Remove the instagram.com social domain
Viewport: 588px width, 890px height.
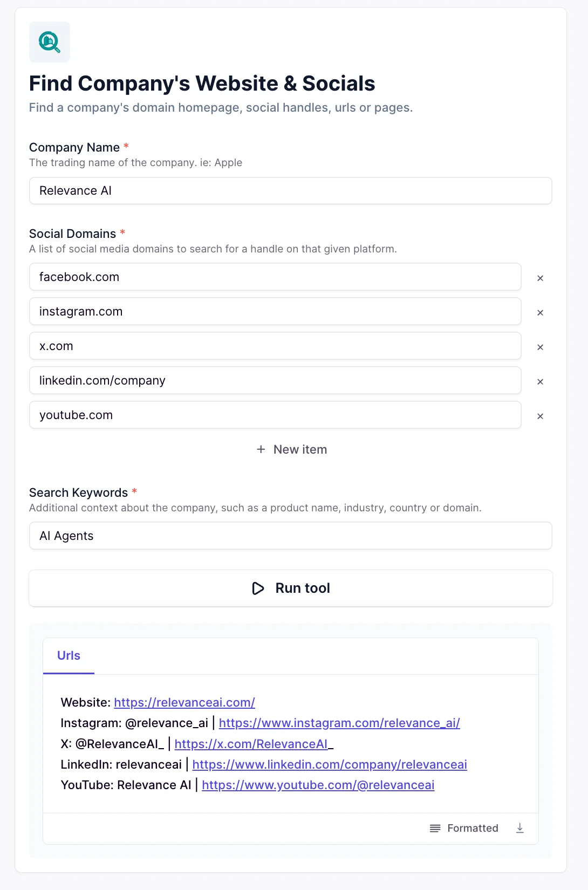pyautogui.click(x=540, y=312)
